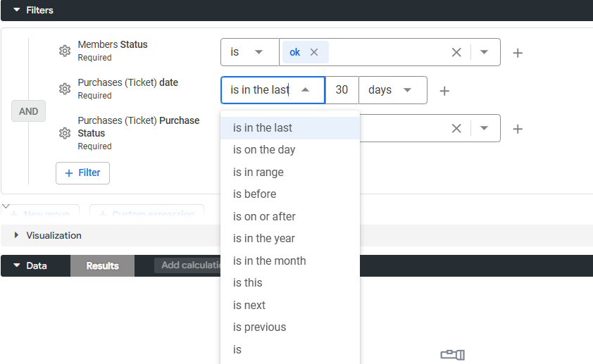Select 'is on the day' option
593x364 pixels.
click(x=290, y=150)
